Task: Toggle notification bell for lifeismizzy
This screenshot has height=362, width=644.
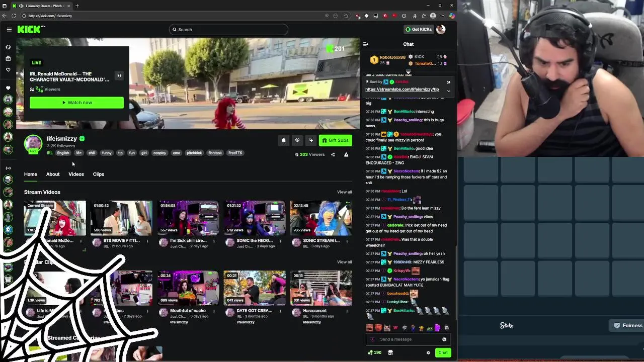Action: (283, 140)
